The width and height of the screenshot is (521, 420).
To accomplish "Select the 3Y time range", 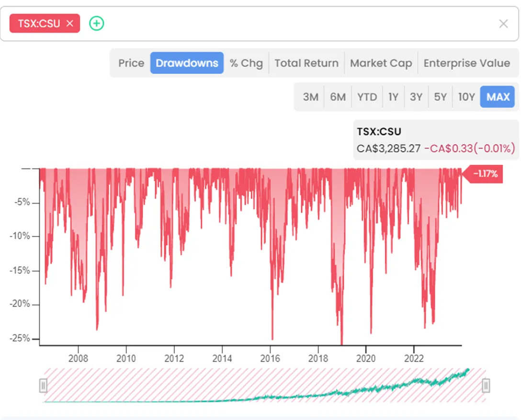I will tap(416, 97).
